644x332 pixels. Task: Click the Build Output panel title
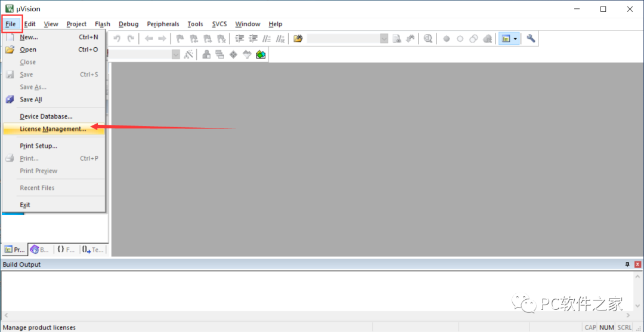pyautogui.click(x=22, y=265)
